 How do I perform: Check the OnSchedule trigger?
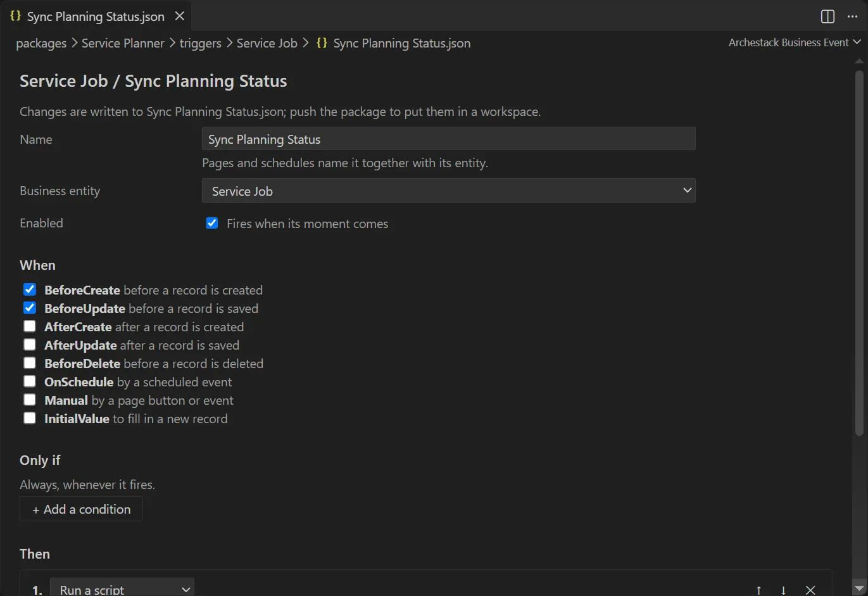(x=30, y=381)
